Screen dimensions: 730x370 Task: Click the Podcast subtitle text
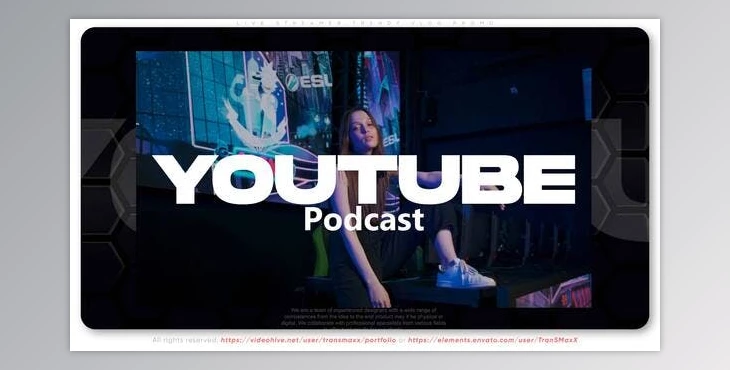pos(364,219)
